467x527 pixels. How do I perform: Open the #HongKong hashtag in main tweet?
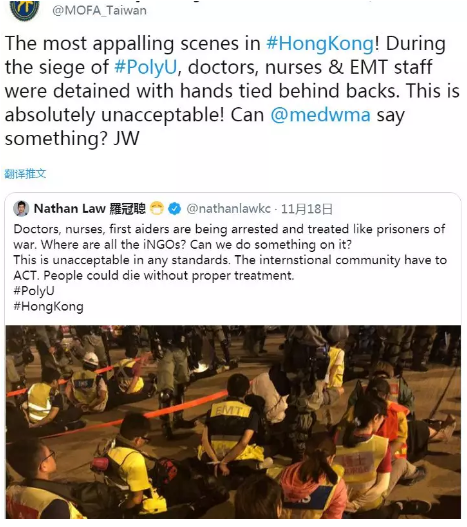point(320,44)
